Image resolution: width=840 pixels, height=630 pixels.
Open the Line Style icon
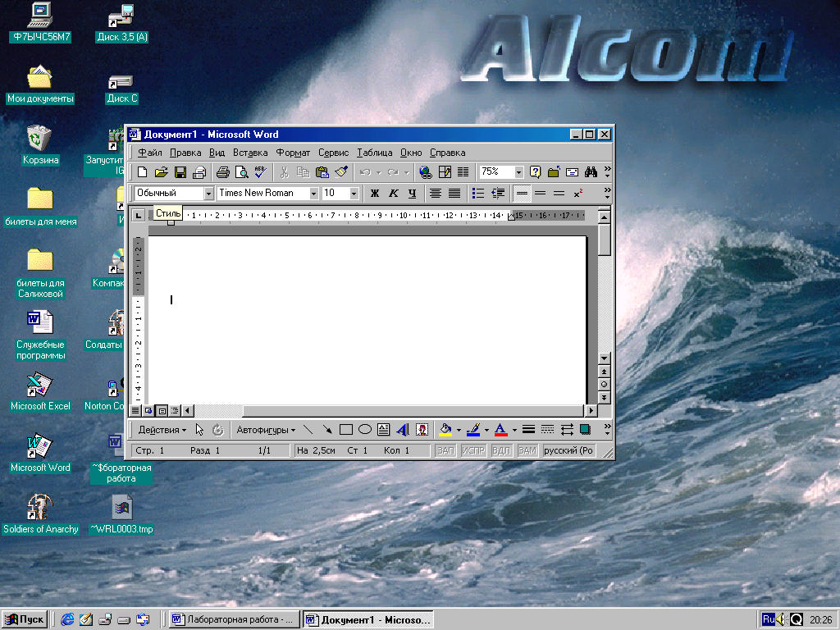(x=529, y=430)
